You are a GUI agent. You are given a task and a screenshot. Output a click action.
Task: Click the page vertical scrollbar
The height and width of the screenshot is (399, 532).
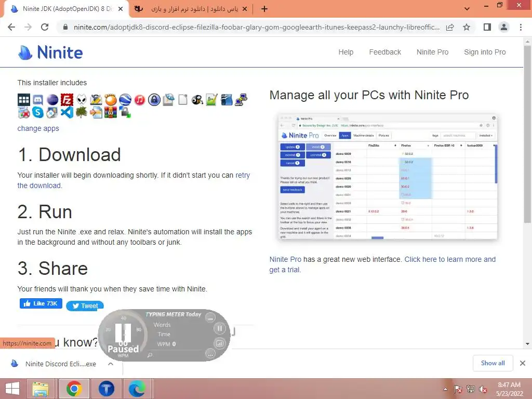click(527, 135)
